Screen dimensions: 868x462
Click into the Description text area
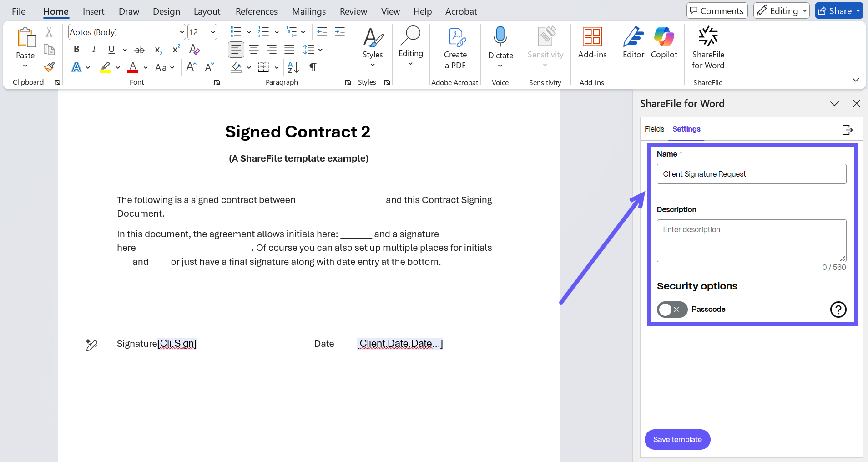click(x=751, y=240)
